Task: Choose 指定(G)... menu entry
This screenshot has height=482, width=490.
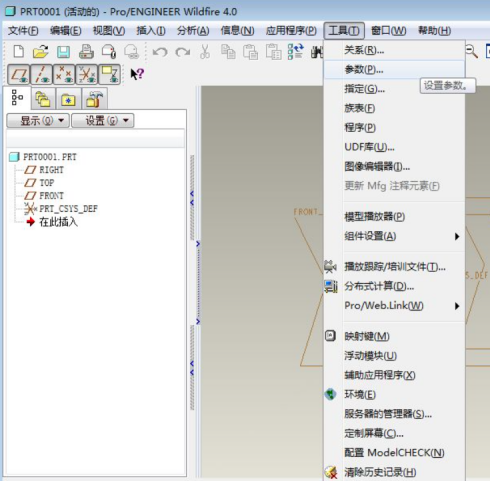Action: pyautogui.click(x=394, y=89)
